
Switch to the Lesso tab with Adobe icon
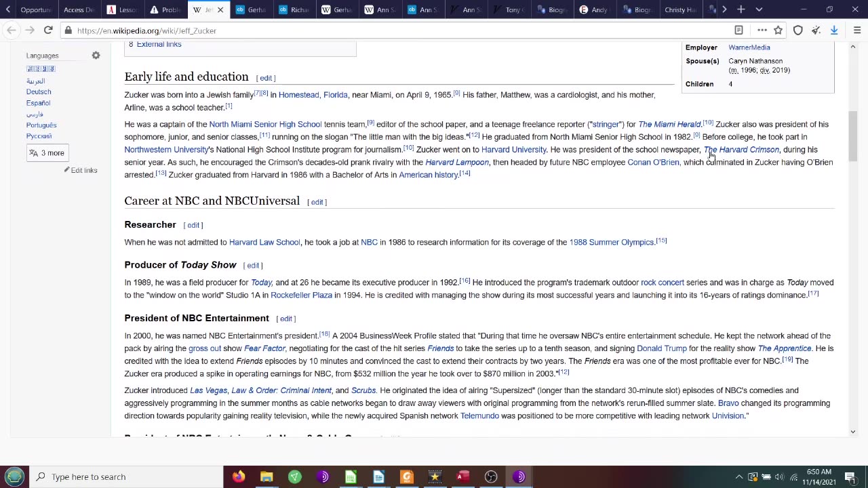pyautogui.click(x=122, y=9)
